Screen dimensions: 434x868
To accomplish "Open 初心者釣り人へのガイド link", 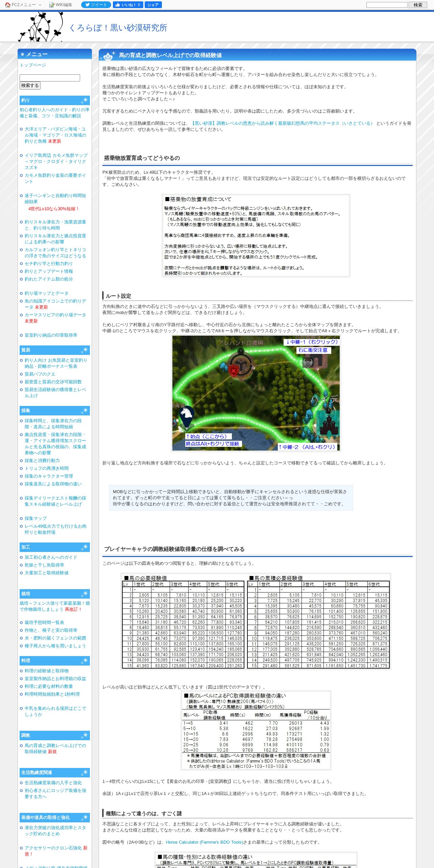I will coord(54,113).
